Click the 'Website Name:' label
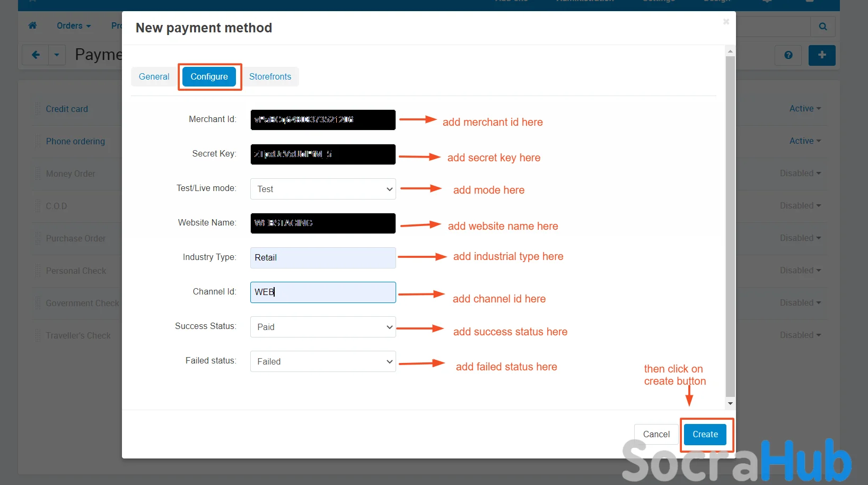The image size is (868, 485). click(x=207, y=222)
